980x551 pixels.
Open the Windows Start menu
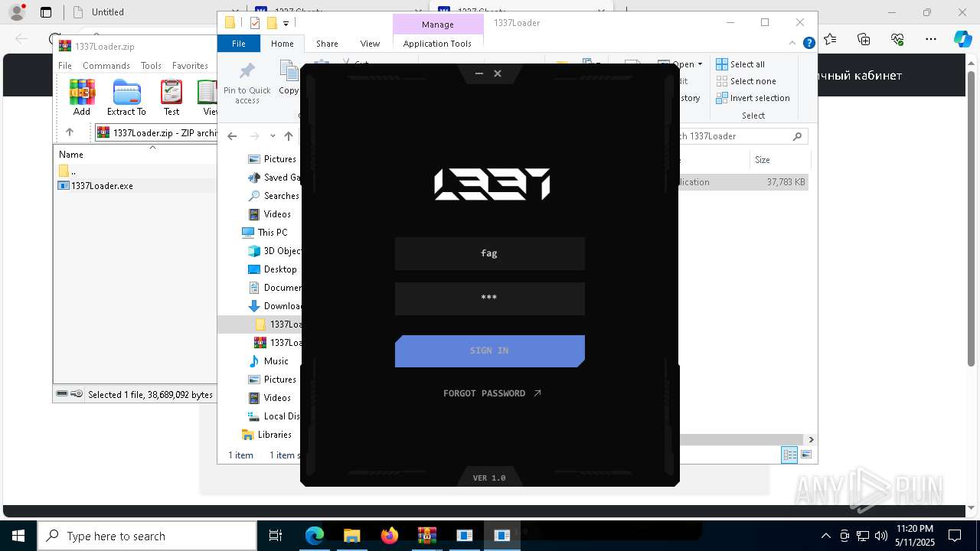[18, 536]
